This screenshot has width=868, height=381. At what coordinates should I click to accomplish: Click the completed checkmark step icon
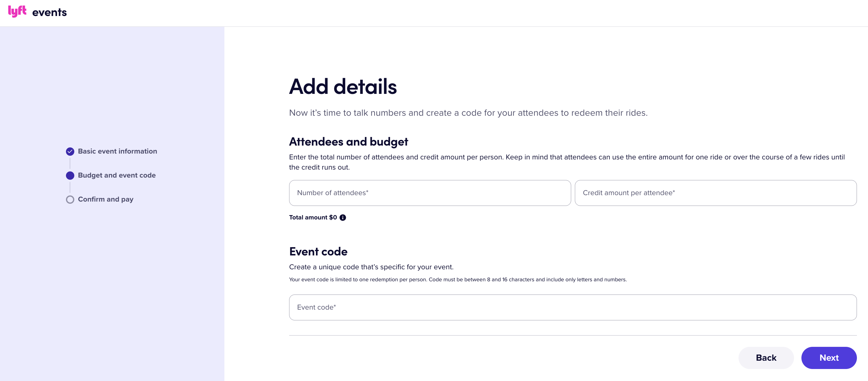click(x=70, y=151)
